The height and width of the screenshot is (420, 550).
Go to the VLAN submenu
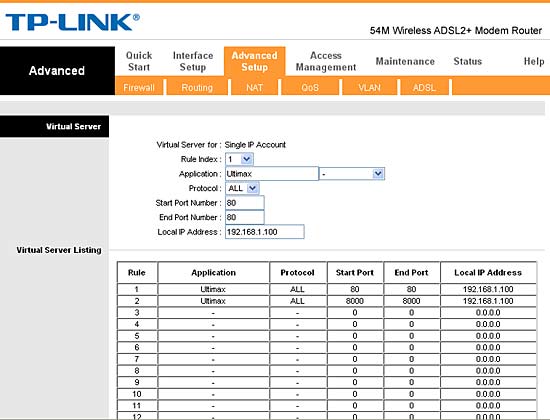pyautogui.click(x=369, y=87)
